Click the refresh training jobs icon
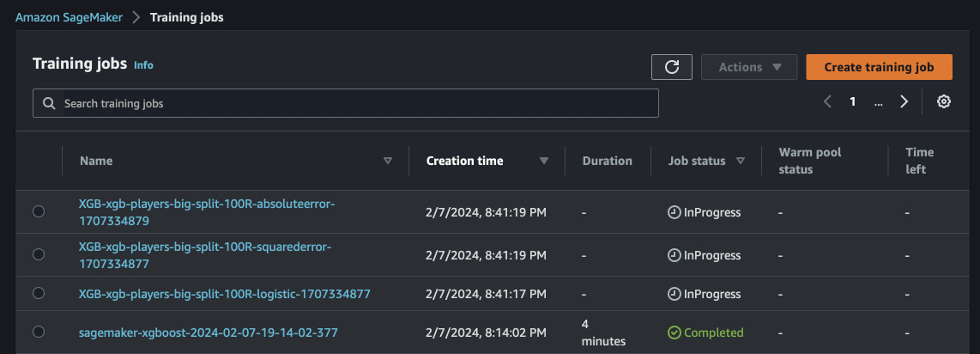This screenshot has width=980, height=354. 672,67
